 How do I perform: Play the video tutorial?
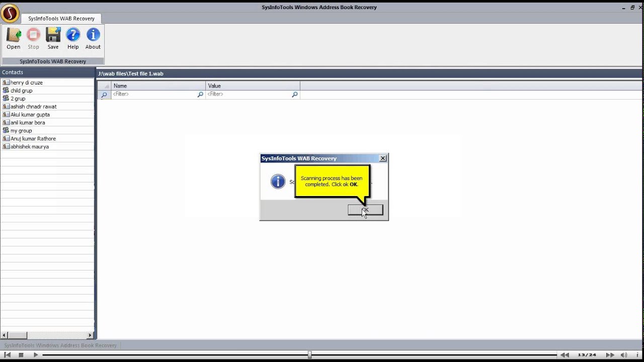coord(36,355)
